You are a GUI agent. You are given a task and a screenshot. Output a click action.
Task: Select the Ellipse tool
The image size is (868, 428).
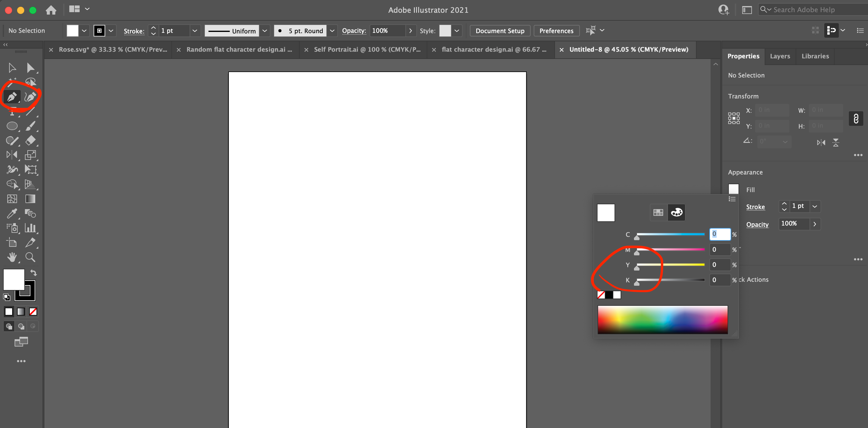12,126
